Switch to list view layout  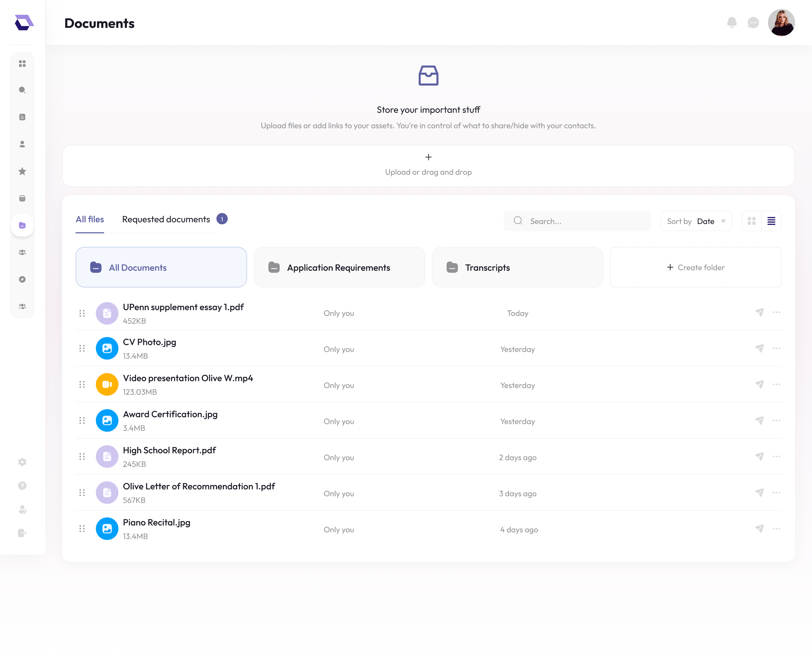(x=771, y=221)
